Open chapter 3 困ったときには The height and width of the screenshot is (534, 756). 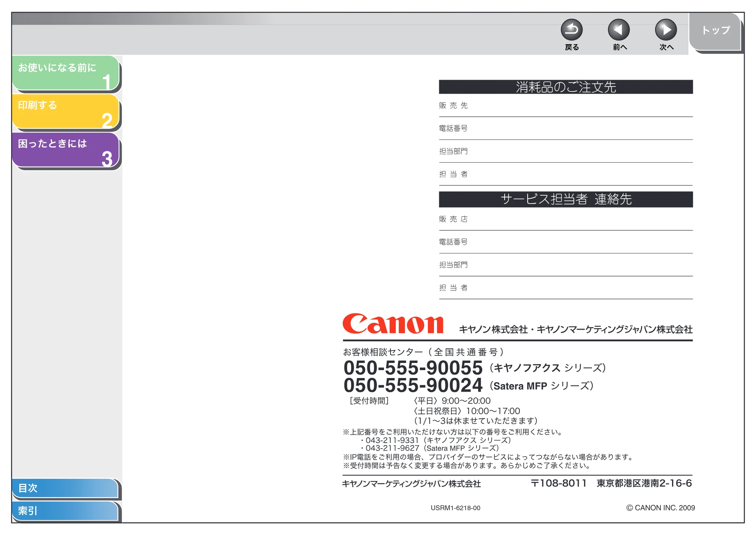(x=66, y=150)
